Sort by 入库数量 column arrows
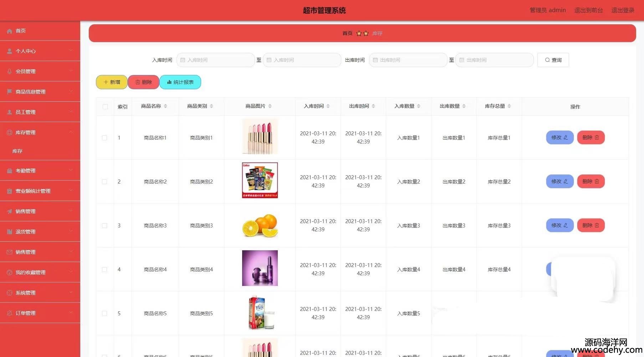Image resolution: width=644 pixels, height=357 pixels. pyautogui.click(x=419, y=106)
